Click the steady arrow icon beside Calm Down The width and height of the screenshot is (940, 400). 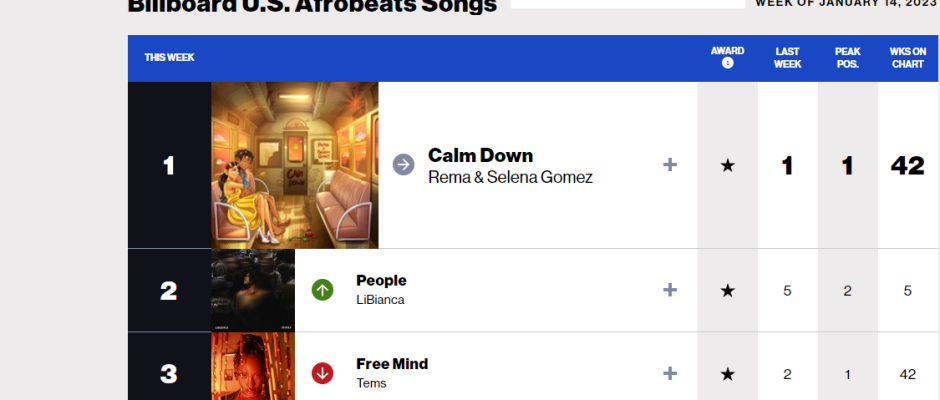403,165
